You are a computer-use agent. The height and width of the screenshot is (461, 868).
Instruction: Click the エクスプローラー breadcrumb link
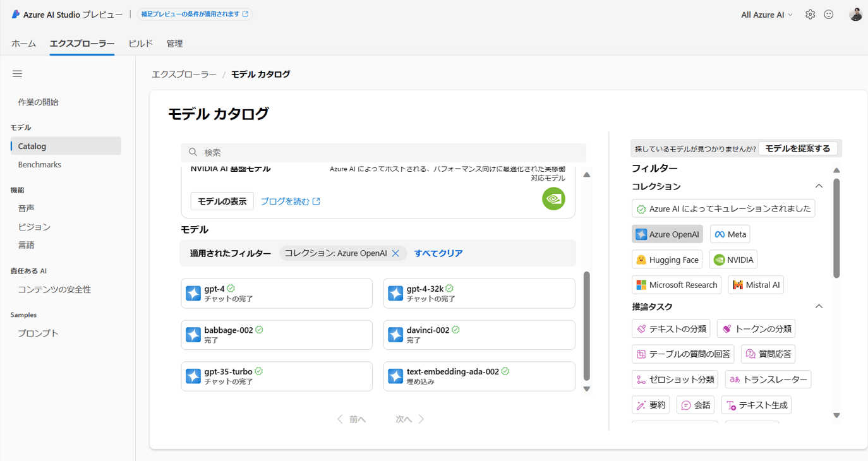point(184,74)
